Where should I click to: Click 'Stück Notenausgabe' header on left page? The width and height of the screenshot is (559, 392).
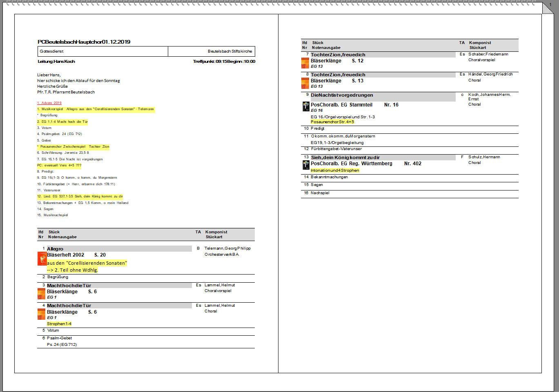(x=62, y=235)
